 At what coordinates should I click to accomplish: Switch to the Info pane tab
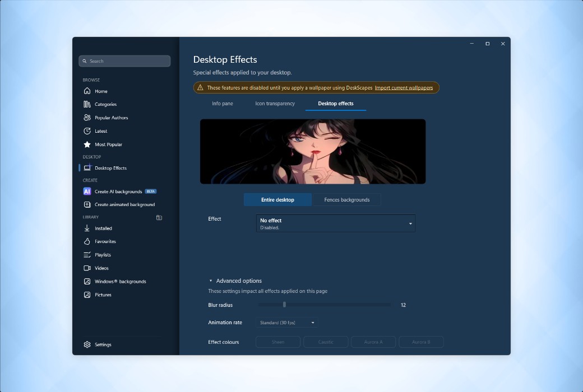(223, 104)
